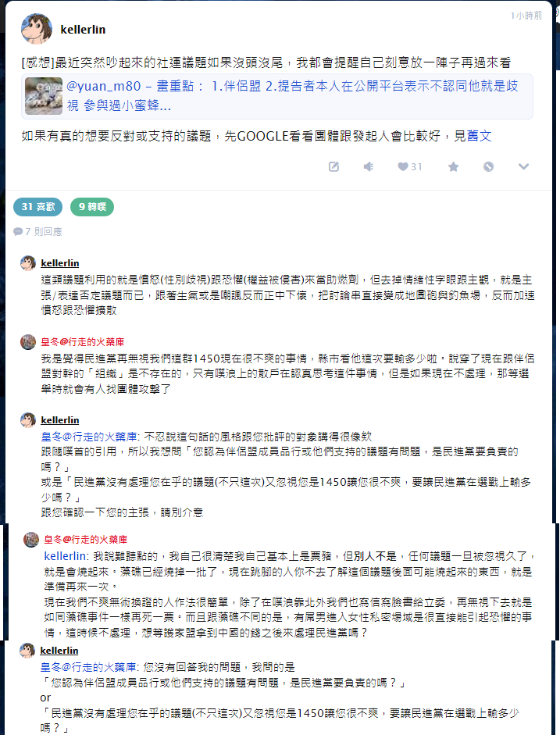The width and height of the screenshot is (560, 735).
Task: Open kellerlin's avatar at the top of the post
Action: tap(37, 29)
